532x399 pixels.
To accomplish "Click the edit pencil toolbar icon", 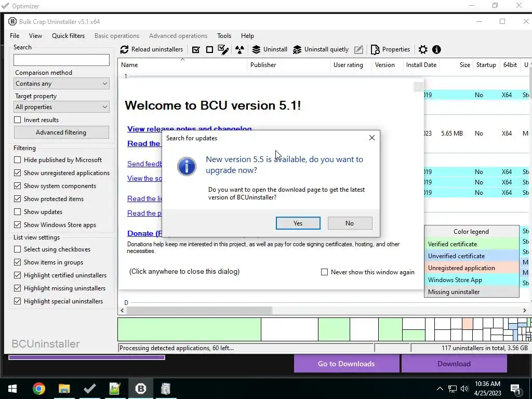I will (x=358, y=50).
